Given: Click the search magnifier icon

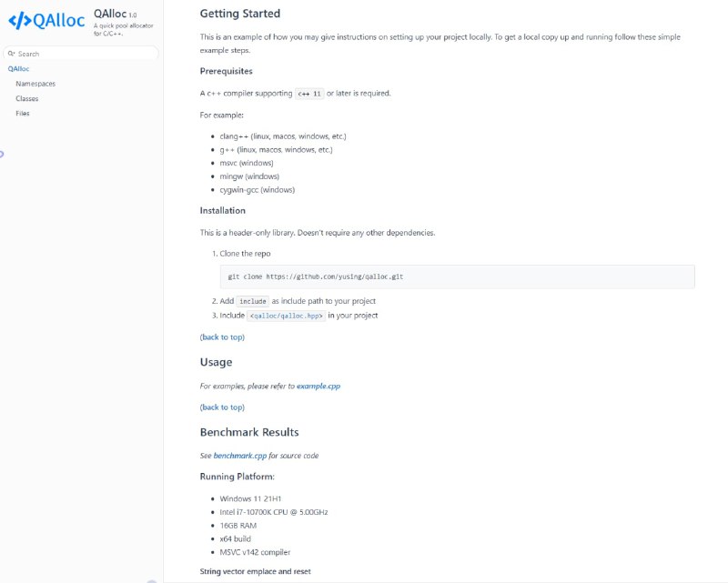Looking at the screenshot, I should (11, 54).
